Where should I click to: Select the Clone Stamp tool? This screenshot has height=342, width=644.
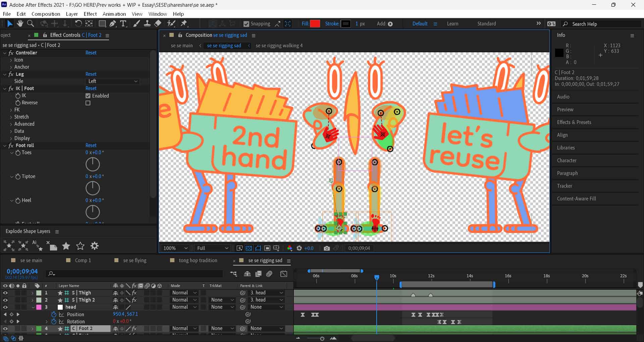147,23
